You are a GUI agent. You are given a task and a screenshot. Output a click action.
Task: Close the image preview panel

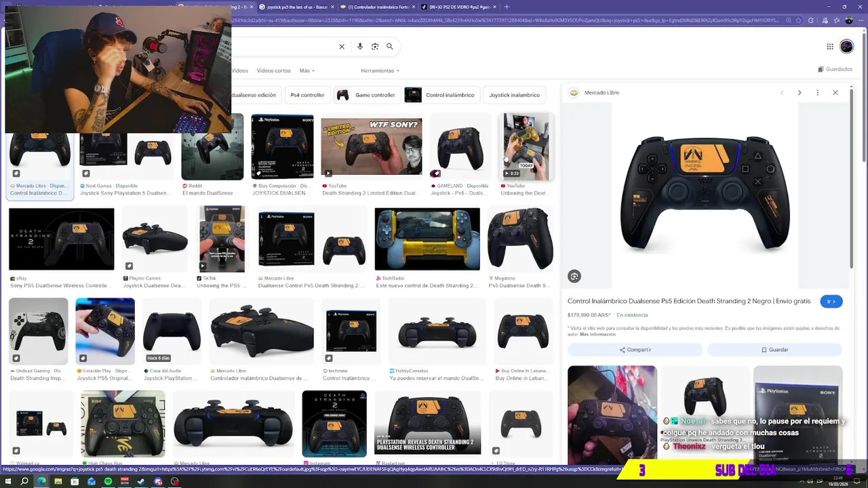[x=835, y=93]
